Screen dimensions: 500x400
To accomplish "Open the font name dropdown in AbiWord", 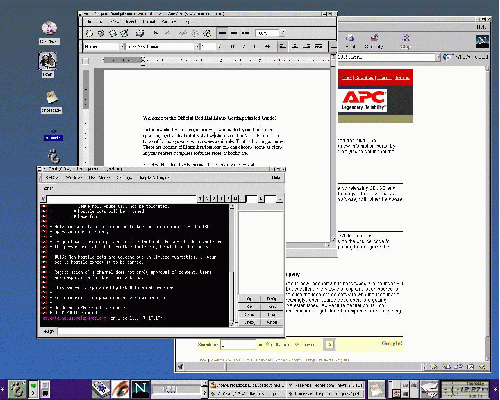I will pos(197,46).
